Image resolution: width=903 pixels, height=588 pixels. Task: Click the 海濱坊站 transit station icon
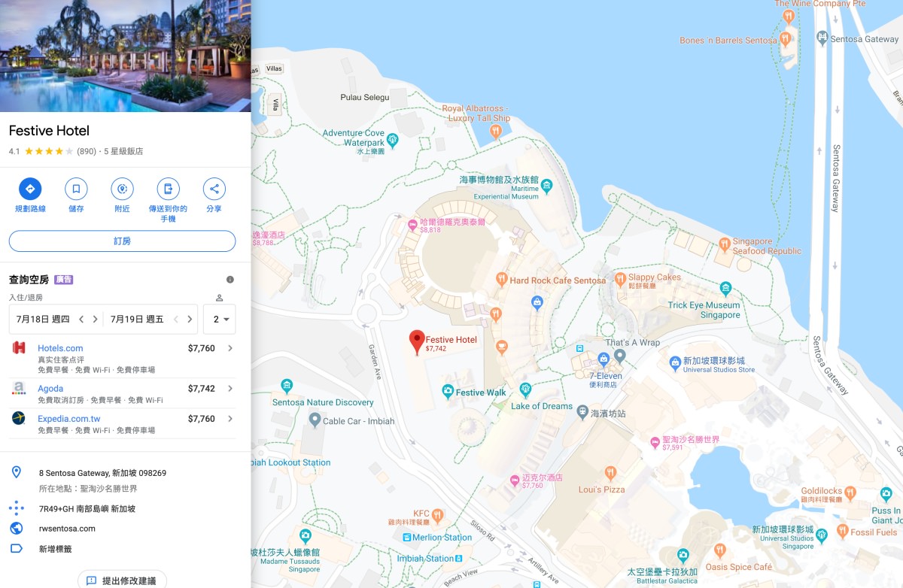pyautogui.click(x=582, y=411)
